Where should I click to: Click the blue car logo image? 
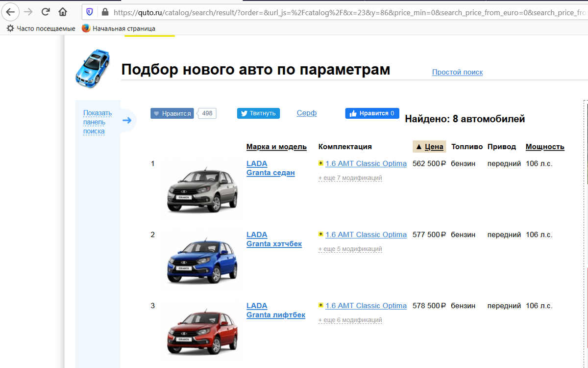point(93,69)
